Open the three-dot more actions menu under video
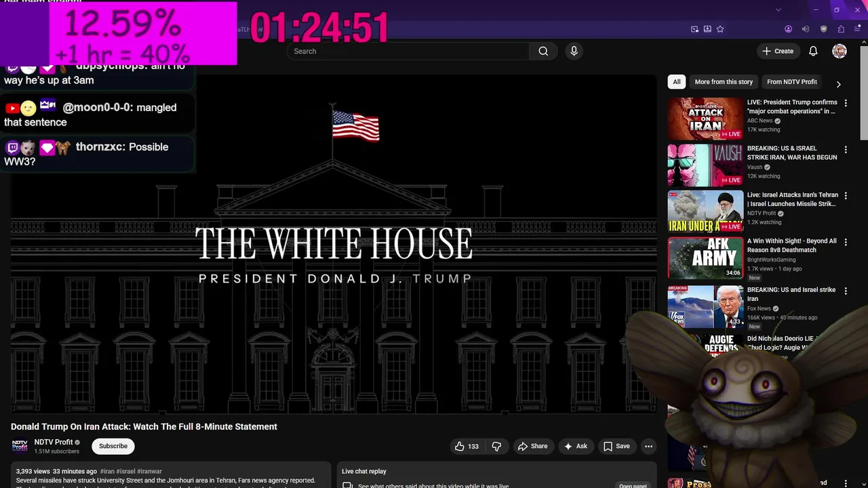 click(x=648, y=446)
